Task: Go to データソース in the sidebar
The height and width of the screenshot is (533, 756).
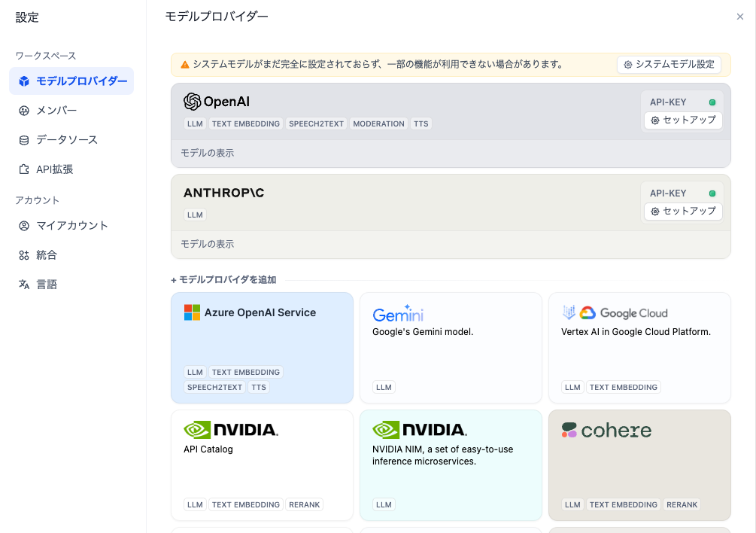Action: coord(67,140)
